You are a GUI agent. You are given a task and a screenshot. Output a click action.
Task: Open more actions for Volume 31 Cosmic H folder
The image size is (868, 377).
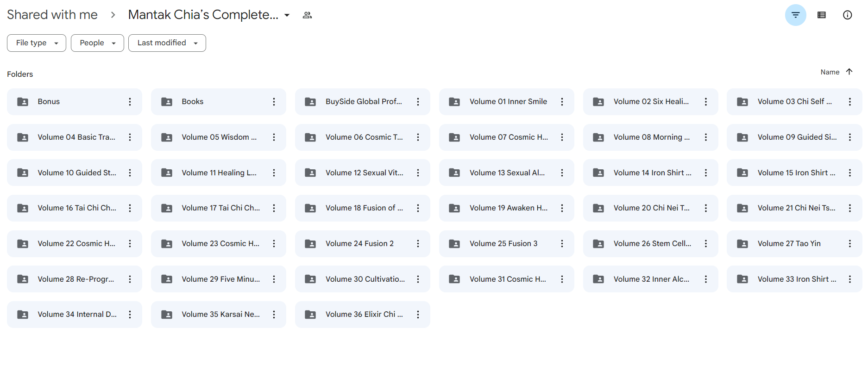click(562, 279)
